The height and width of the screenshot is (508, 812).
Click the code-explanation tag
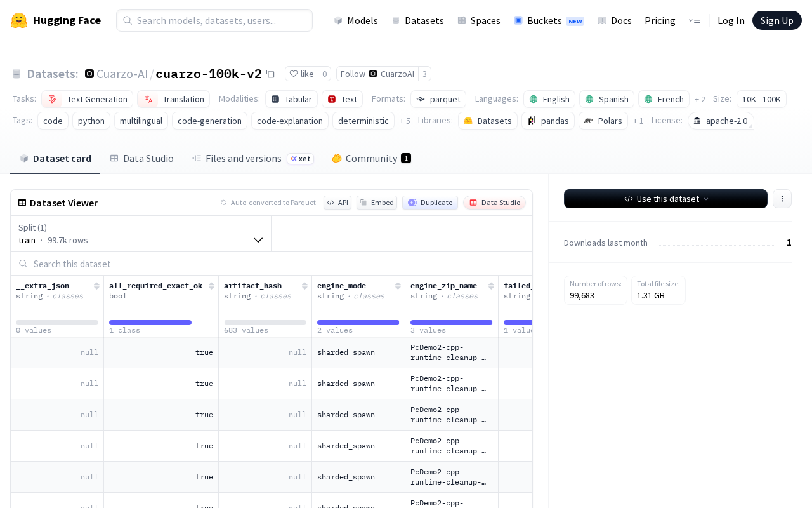pyautogui.click(x=290, y=121)
